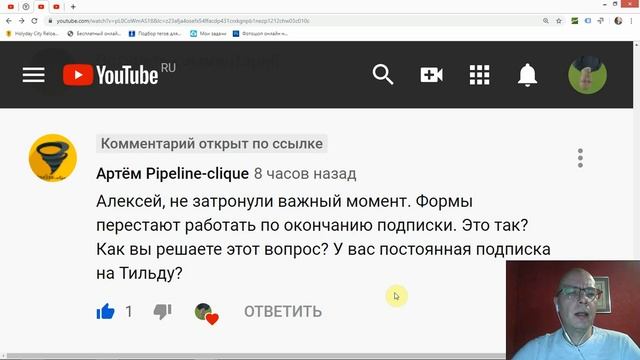This screenshot has height=360, width=640.
Task: Reload the page with refresh icon
Action: (34, 21)
